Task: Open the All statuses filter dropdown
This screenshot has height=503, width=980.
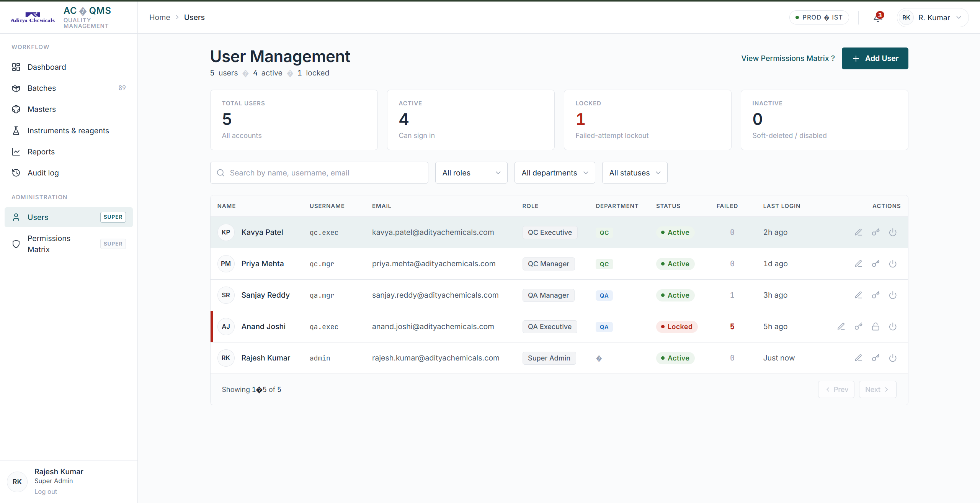Action: tap(635, 173)
